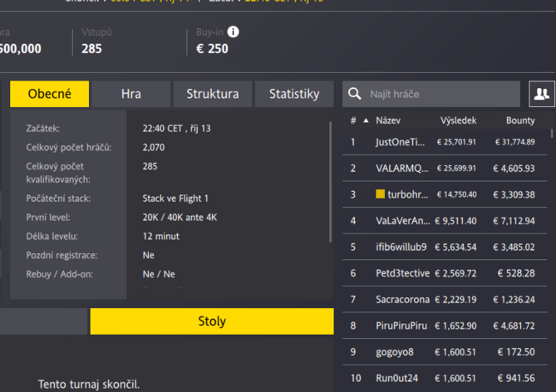Click the yellow marker beside turbohr player
This screenshot has width=556, height=392.
click(381, 194)
